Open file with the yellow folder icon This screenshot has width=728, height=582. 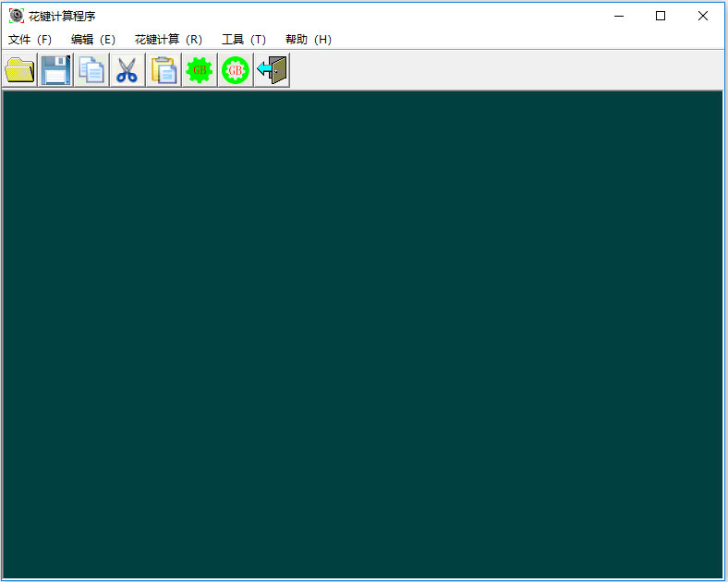click(19, 70)
